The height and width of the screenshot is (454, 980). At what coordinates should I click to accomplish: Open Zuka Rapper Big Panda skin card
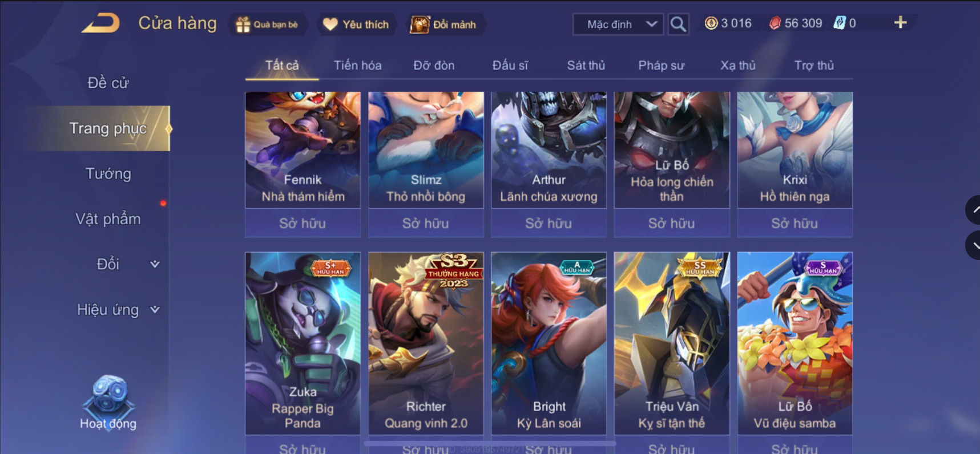303,343
